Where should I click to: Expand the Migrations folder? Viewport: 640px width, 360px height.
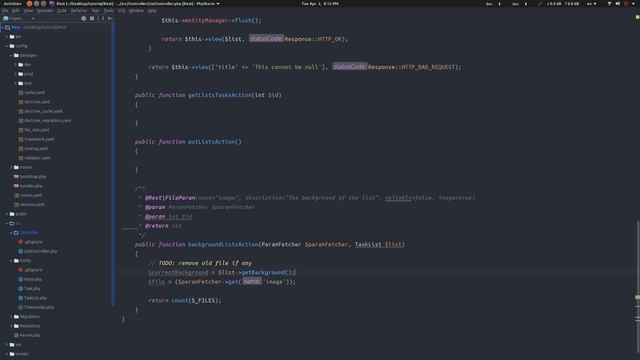pyautogui.click(x=11, y=317)
